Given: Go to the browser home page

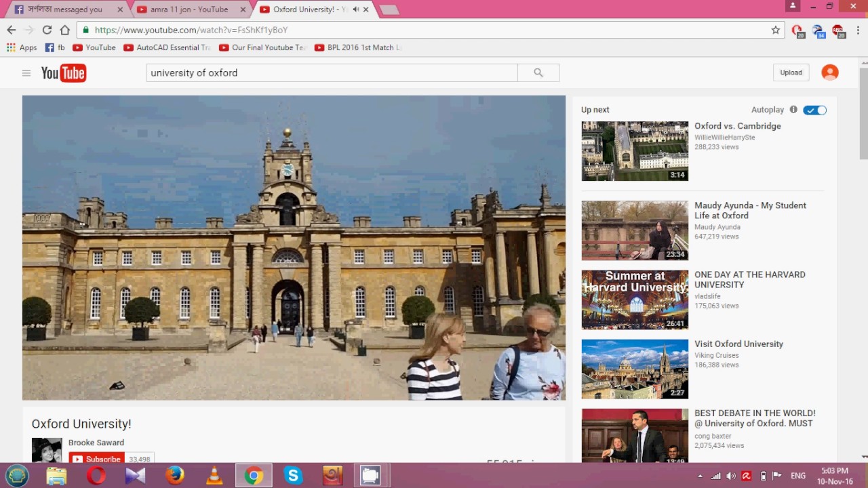Looking at the screenshot, I should (65, 30).
